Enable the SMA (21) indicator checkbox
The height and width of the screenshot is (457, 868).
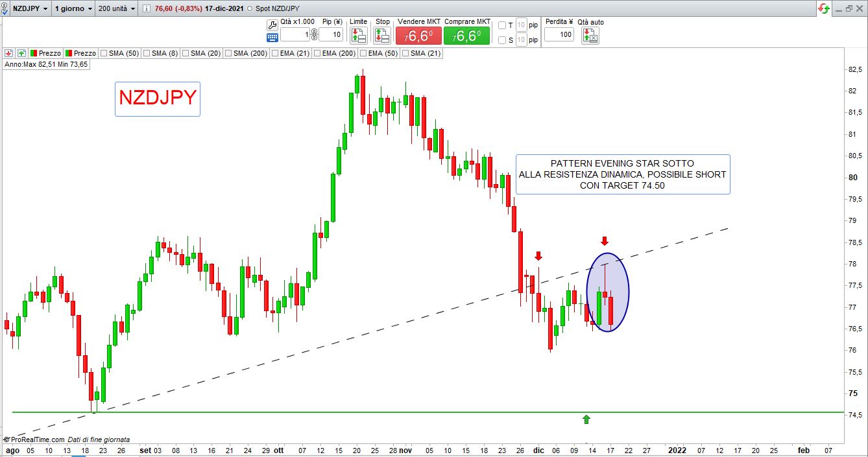[x=407, y=53]
